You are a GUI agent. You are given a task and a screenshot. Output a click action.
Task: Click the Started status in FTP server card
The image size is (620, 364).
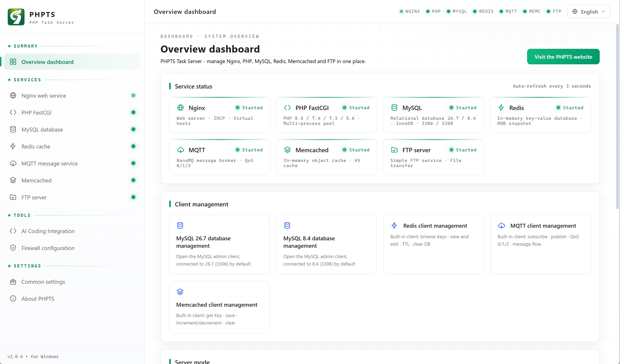pyautogui.click(x=463, y=150)
